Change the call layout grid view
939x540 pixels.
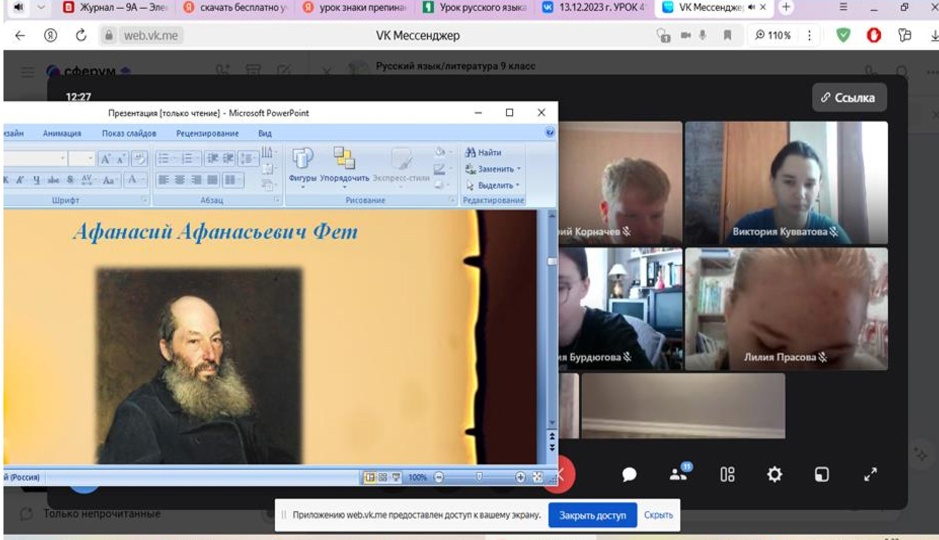(727, 475)
